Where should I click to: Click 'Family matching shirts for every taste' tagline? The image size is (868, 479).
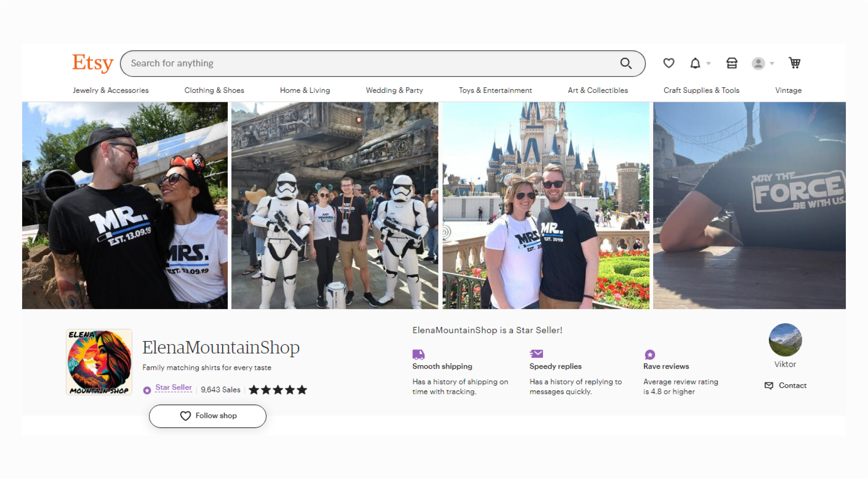click(207, 367)
